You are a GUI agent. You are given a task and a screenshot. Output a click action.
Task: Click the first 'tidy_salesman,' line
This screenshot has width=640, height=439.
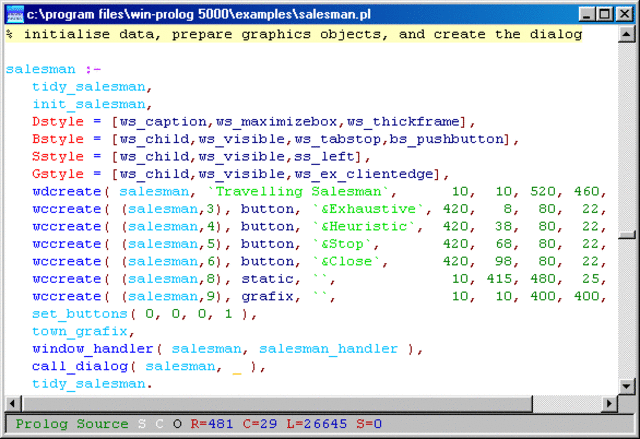click(92, 86)
